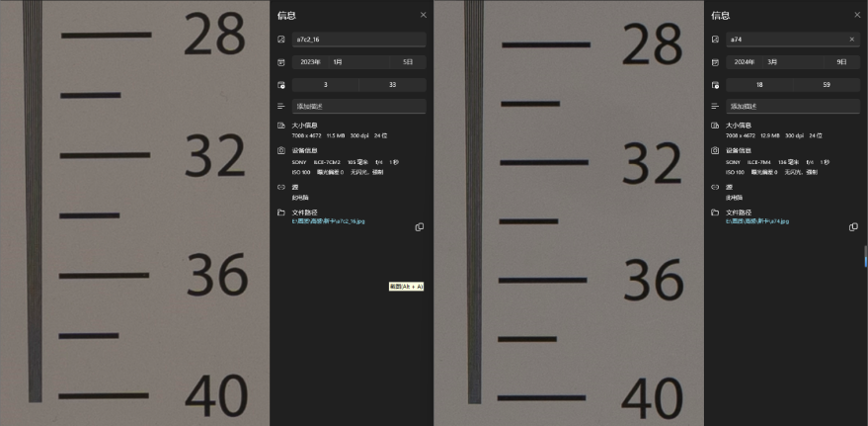Close the right 信息 panel
The width and height of the screenshot is (868, 426).
point(857,15)
